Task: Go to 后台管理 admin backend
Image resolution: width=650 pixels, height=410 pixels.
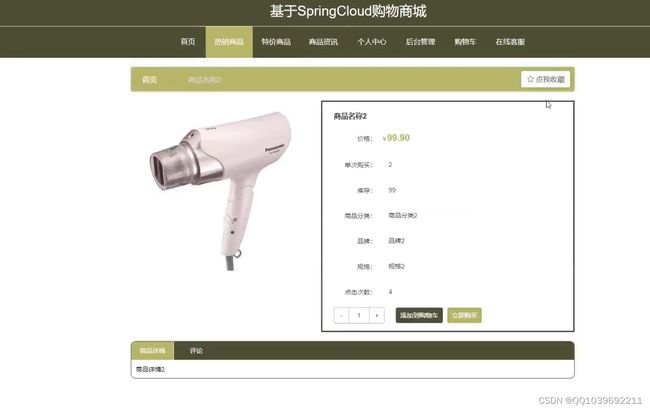Action: tap(420, 42)
